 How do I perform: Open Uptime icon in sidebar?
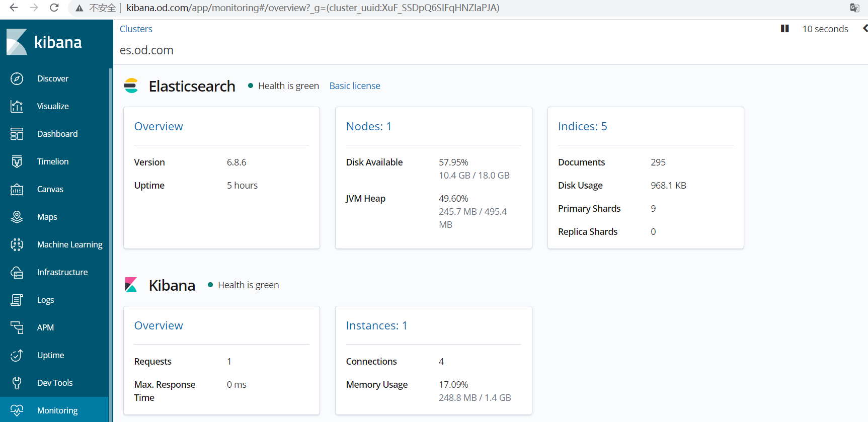pos(17,355)
